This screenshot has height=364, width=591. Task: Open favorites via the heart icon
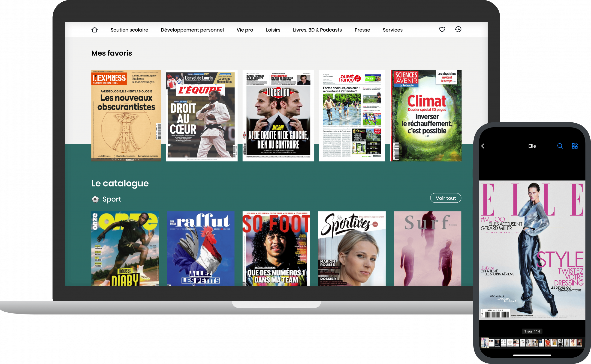[442, 29]
